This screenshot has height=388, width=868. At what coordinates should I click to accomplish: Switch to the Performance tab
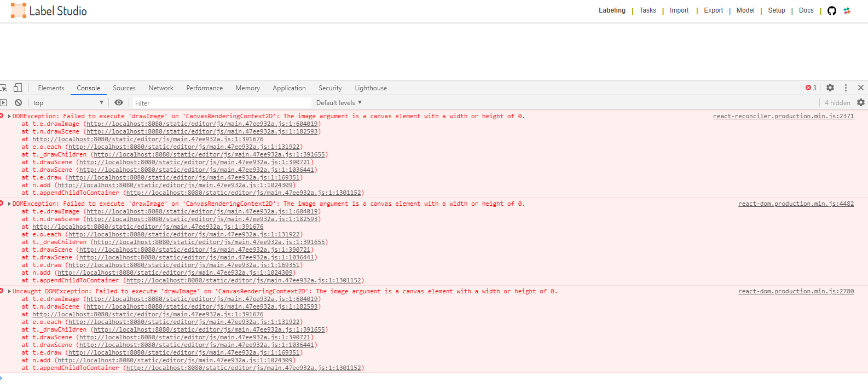(205, 88)
